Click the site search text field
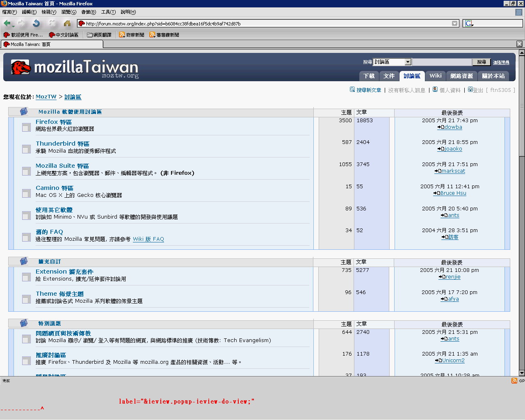 coord(442,62)
